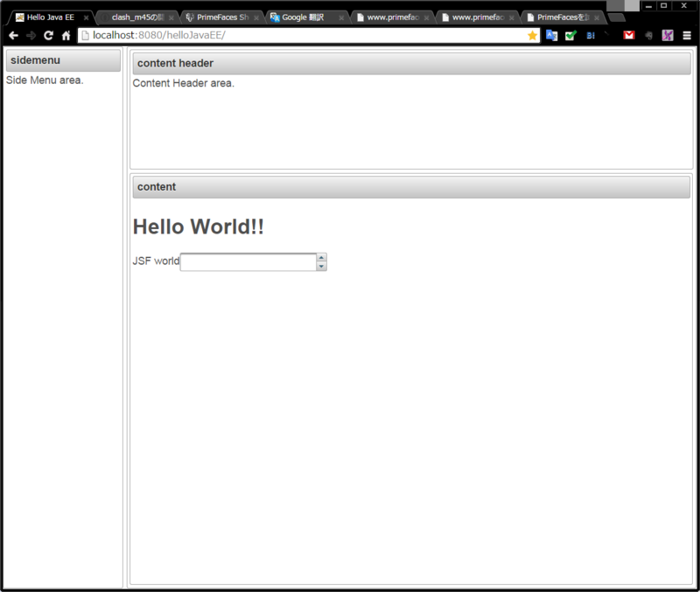Screen dimensions: 700x592
Task: Click the localhost URL address bar
Action: pyautogui.click(x=308, y=36)
